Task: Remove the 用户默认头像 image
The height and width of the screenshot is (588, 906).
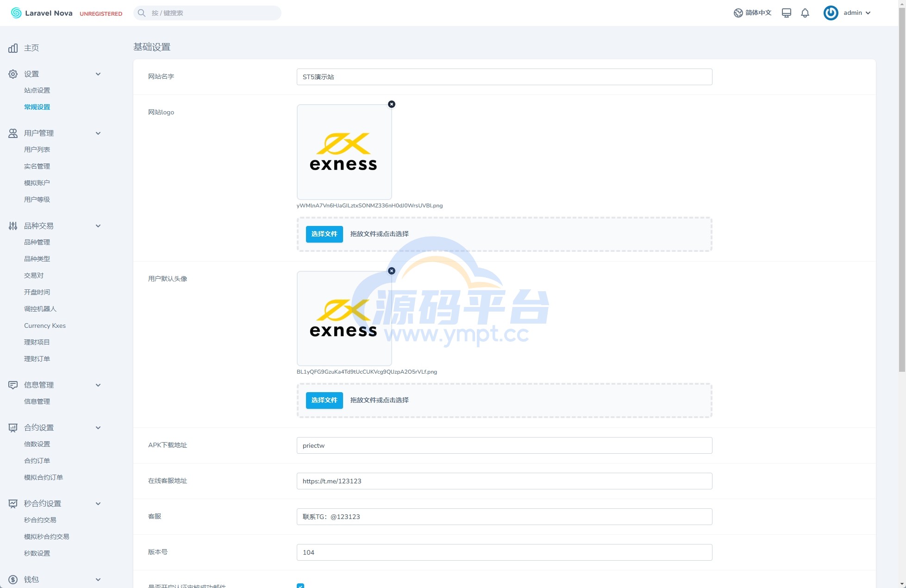Action: tap(392, 271)
